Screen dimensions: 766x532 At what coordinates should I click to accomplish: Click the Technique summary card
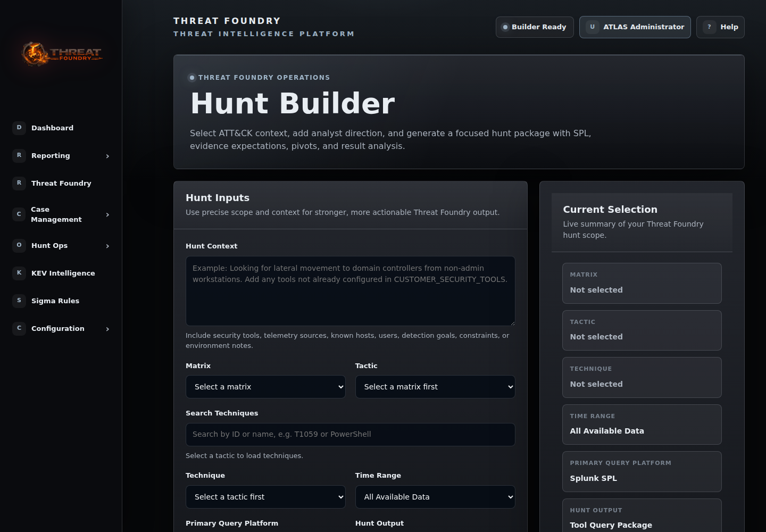click(642, 378)
